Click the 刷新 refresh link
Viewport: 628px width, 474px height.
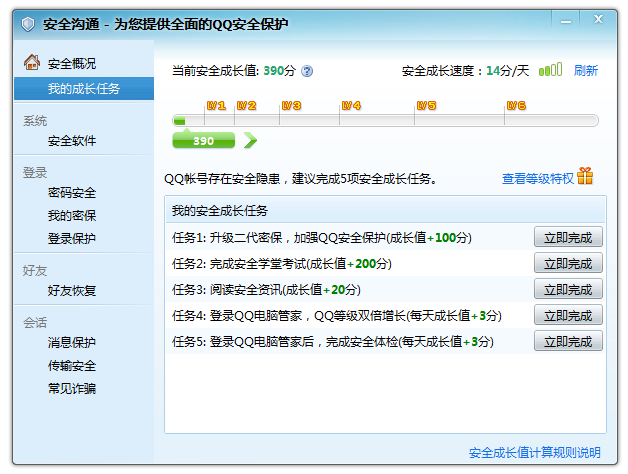coord(585,71)
